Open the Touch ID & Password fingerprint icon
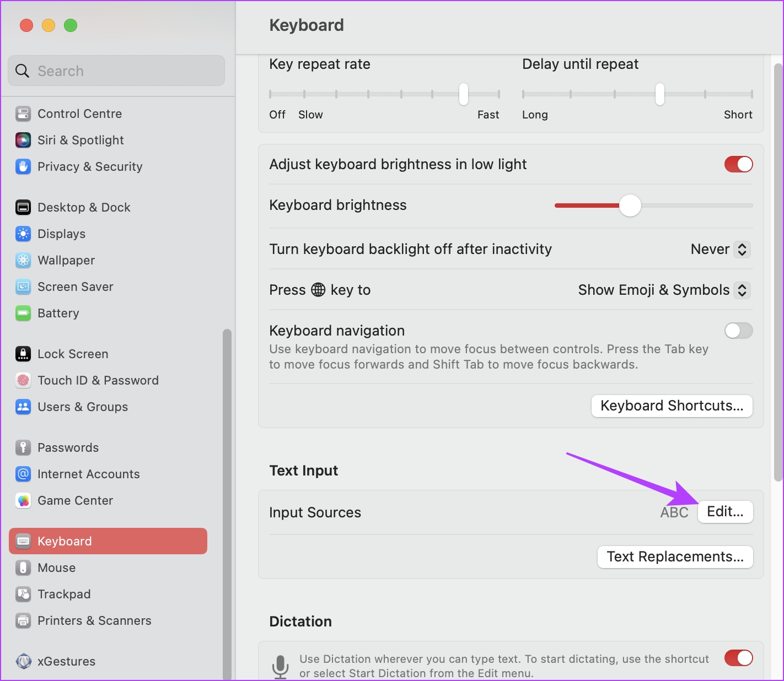This screenshot has width=784, height=681. 23,380
